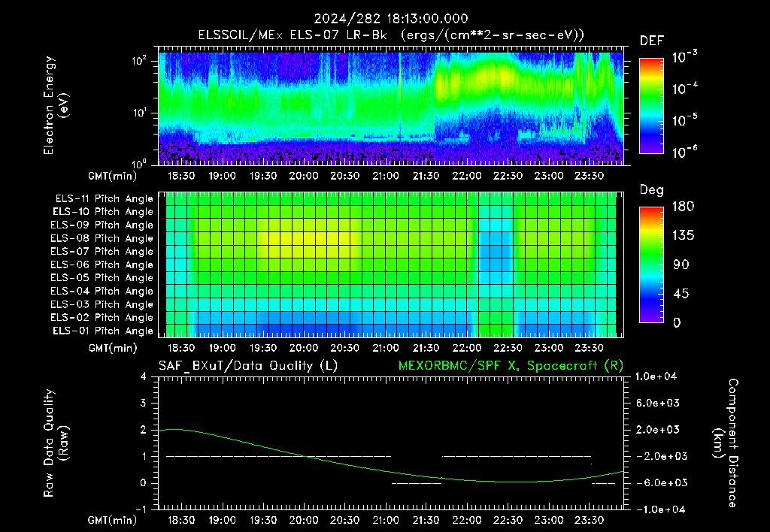Image resolution: width=770 pixels, height=532 pixels.
Task: Select the ELSSCIL/MEx ELS-07 LR-Bk plot title
Action: click(x=391, y=35)
